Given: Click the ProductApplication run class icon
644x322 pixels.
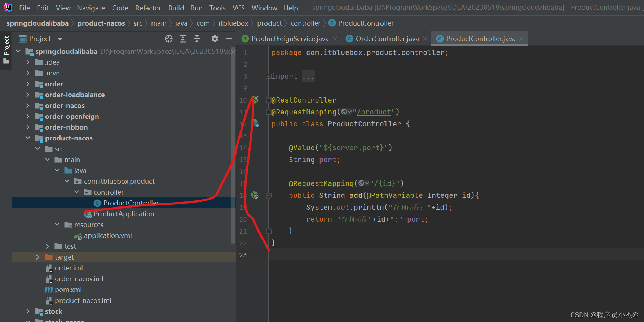Looking at the screenshot, I should tap(88, 214).
